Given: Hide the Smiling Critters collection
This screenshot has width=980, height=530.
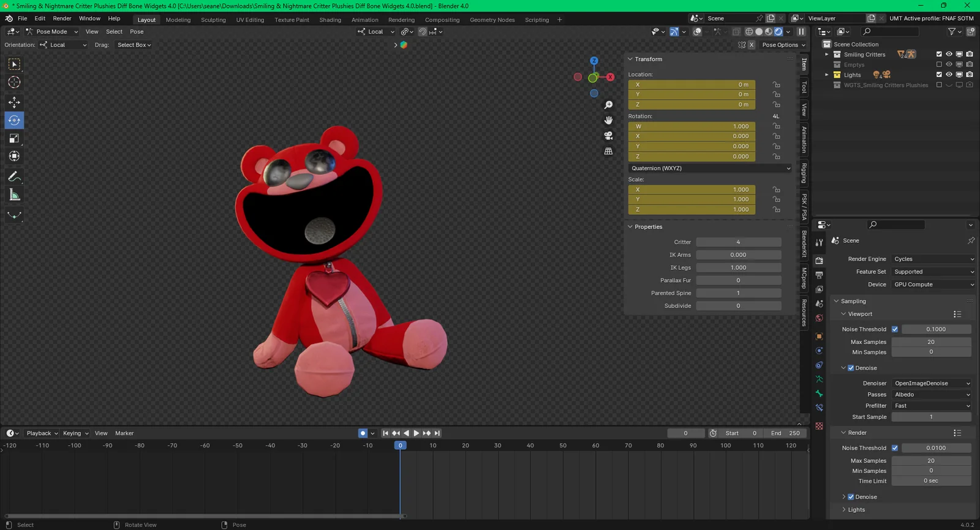Looking at the screenshot, I should click(949, 54).
